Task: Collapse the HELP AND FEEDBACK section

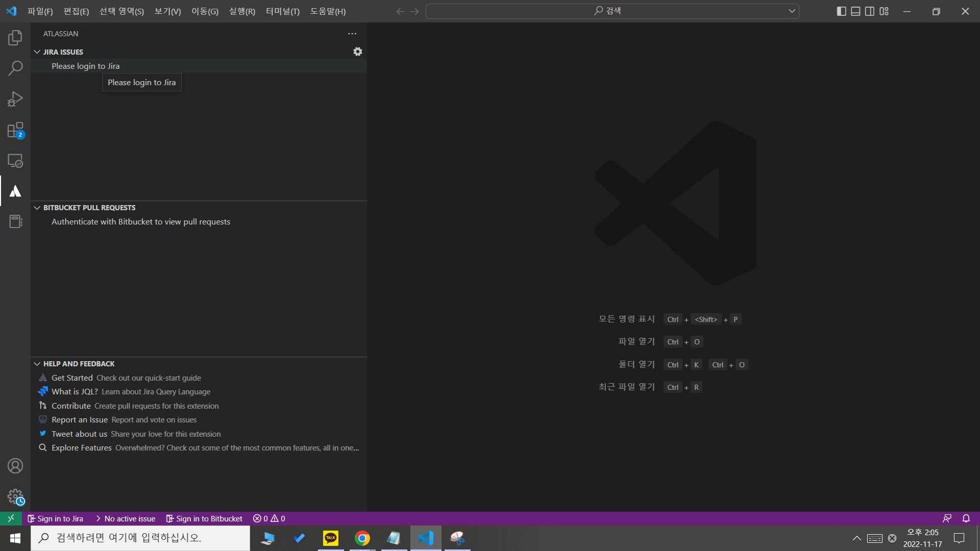Action: click(x=79, y=364)
